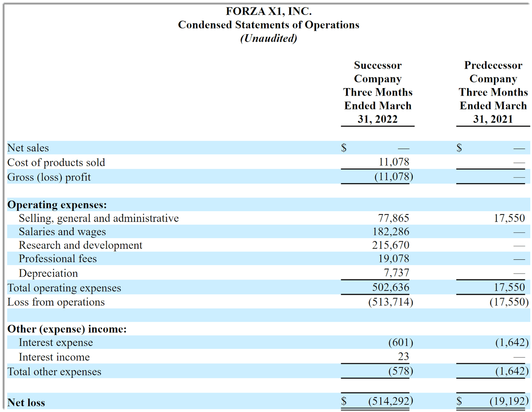This screenshot has width=532, height=412.
Task: Select the (578) total other value
Action: (x=401, y=371)
